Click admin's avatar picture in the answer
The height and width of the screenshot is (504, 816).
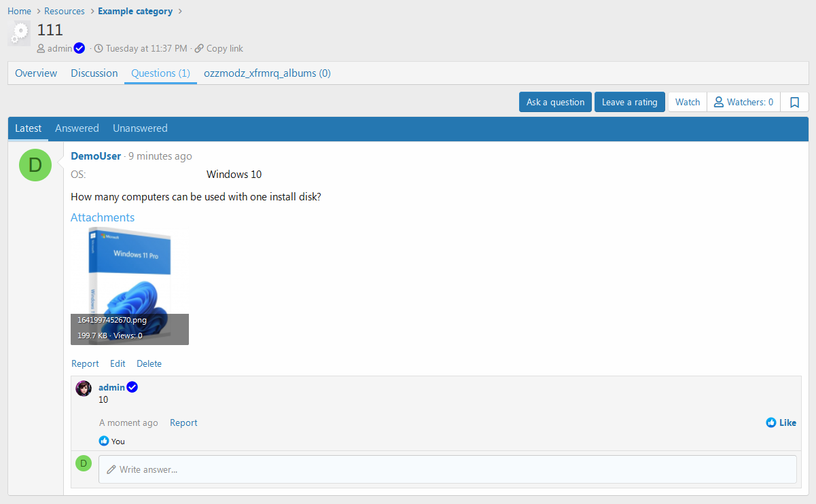pos(84,389)
